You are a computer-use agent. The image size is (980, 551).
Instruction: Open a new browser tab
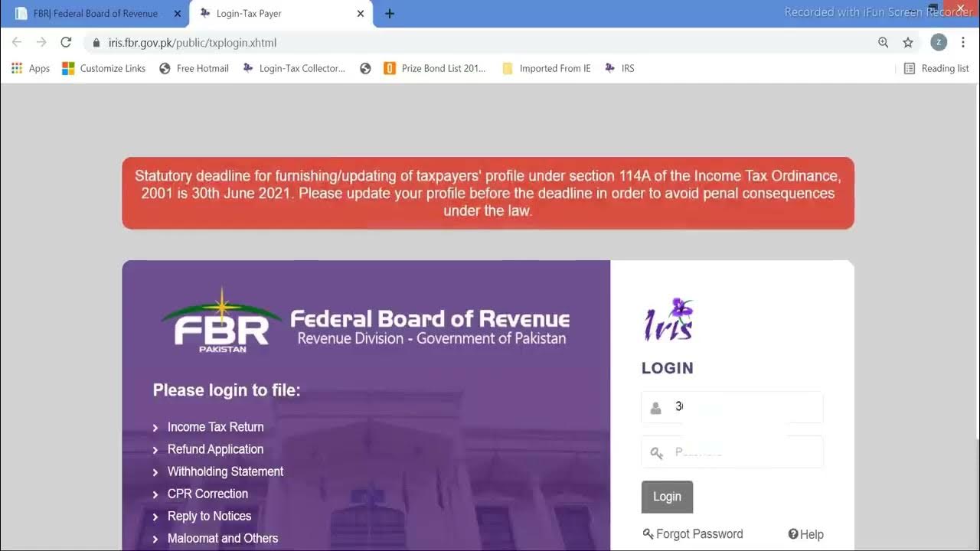pyautogui.click(x=389, y=14)
